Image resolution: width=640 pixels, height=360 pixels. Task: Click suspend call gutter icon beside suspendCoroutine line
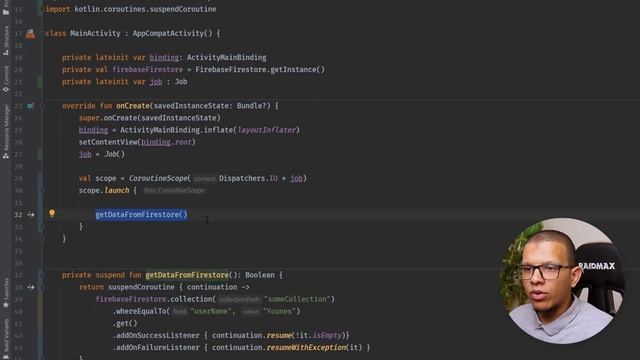(31, 287)
